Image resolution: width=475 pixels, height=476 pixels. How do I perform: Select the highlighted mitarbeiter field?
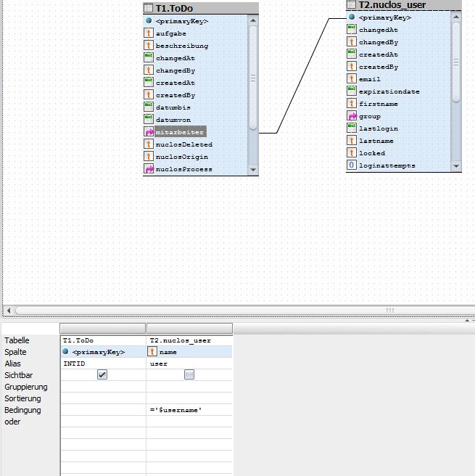click(180, 132)
